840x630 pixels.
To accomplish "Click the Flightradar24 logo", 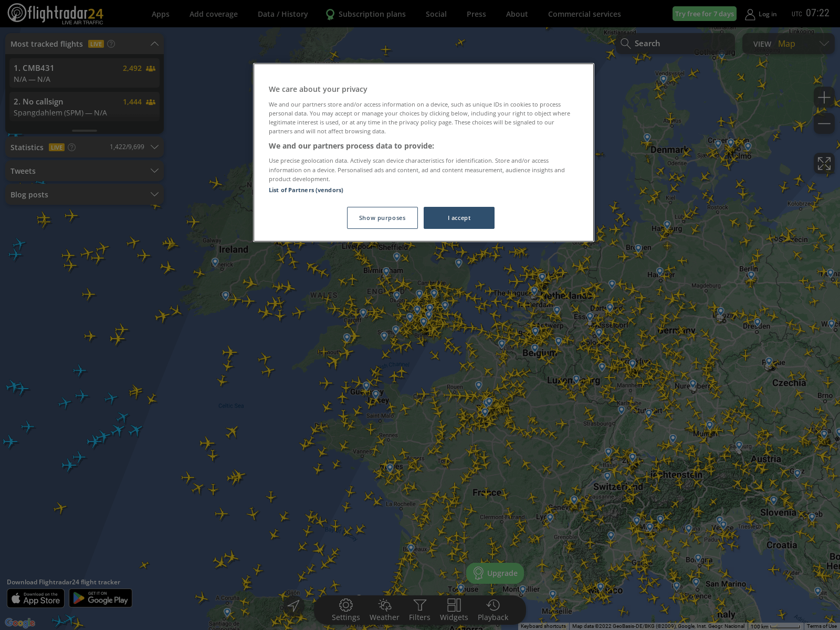I will pos(55,14).
